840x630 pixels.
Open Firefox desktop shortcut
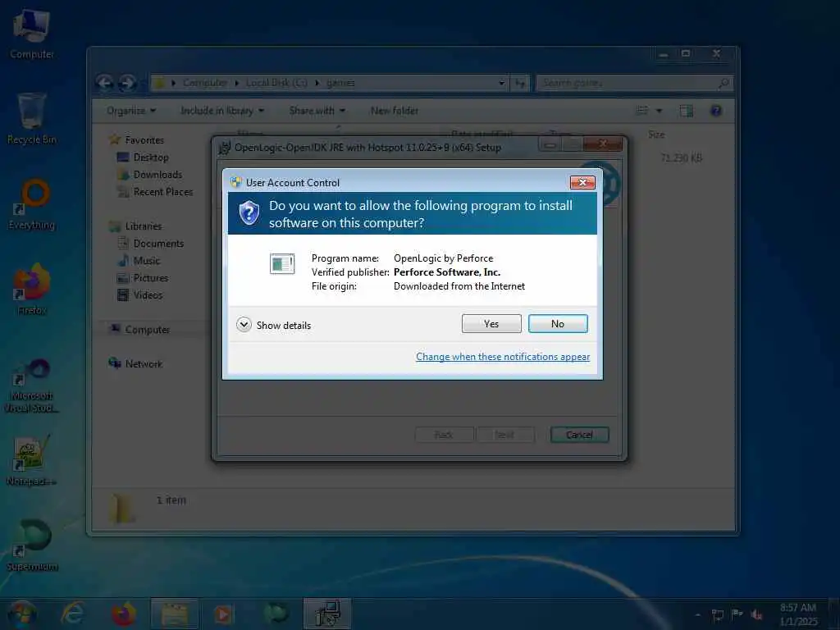coord(32,290)
